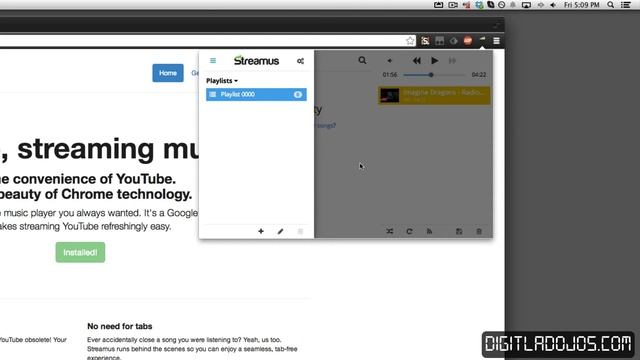Skip to the previous song
Viewport: 640px width, 360px height.
tap(416, 60)
